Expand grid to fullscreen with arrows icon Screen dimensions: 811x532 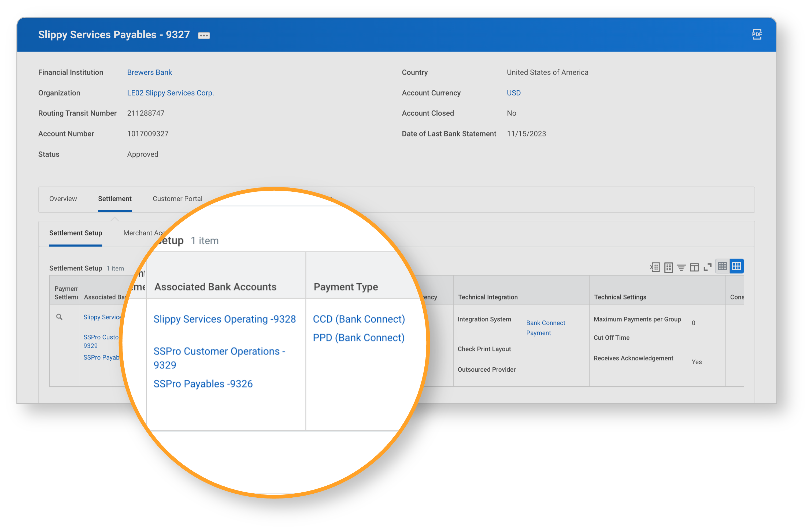coord(708,267)
